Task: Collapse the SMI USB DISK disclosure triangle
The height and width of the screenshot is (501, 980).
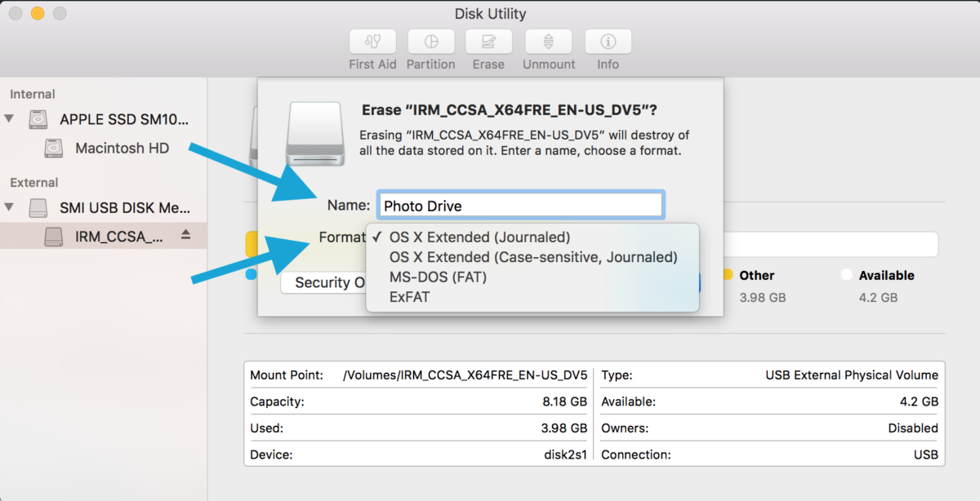Action: coord(10,207)
